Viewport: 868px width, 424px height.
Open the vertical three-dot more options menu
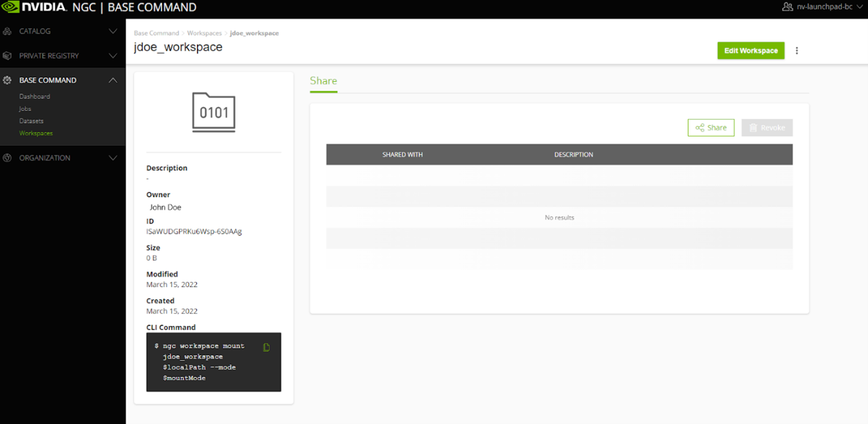(x=797, y=51)
